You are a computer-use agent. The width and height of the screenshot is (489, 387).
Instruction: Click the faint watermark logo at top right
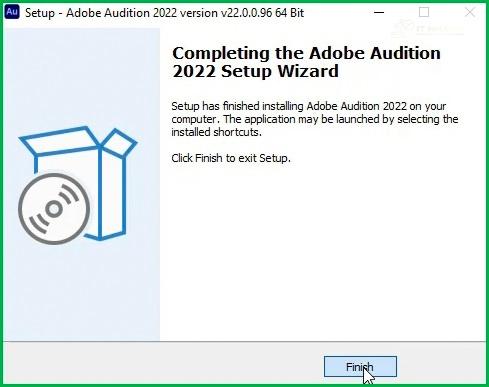428,28
